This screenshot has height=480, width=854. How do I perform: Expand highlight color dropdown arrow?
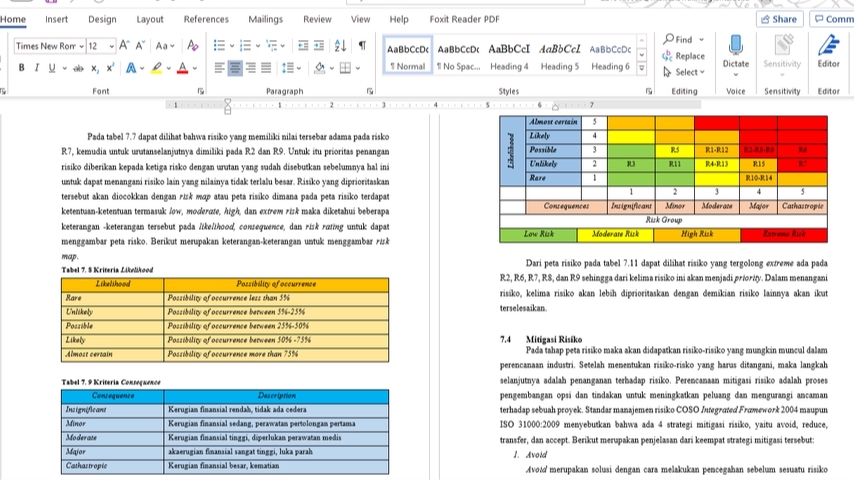click(x=168, y=68)
